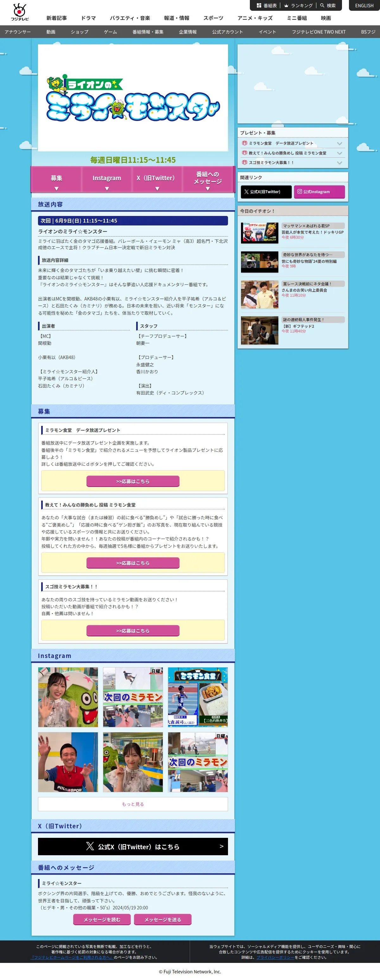Viewport: 380px width, 980px height.
Task: Open ギフテッド2 thumbnail
Action: pos(259,330)
